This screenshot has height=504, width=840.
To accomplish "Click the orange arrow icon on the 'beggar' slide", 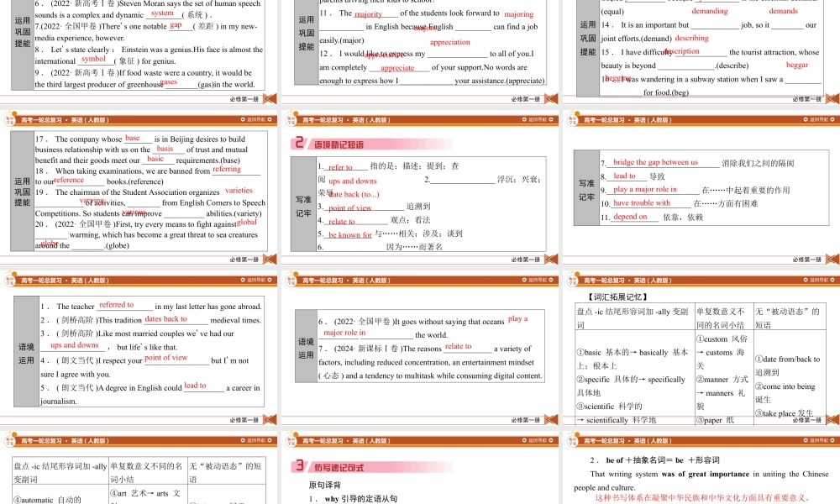I will coord(833,98).
